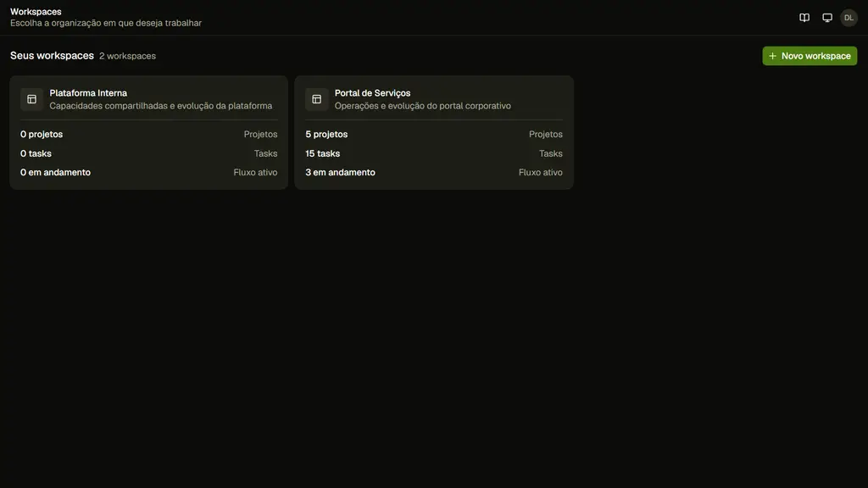Click 'Fluxo ativo' label in Plataforma Interna
Screen dimensions: 868x488
pos(255,173)
